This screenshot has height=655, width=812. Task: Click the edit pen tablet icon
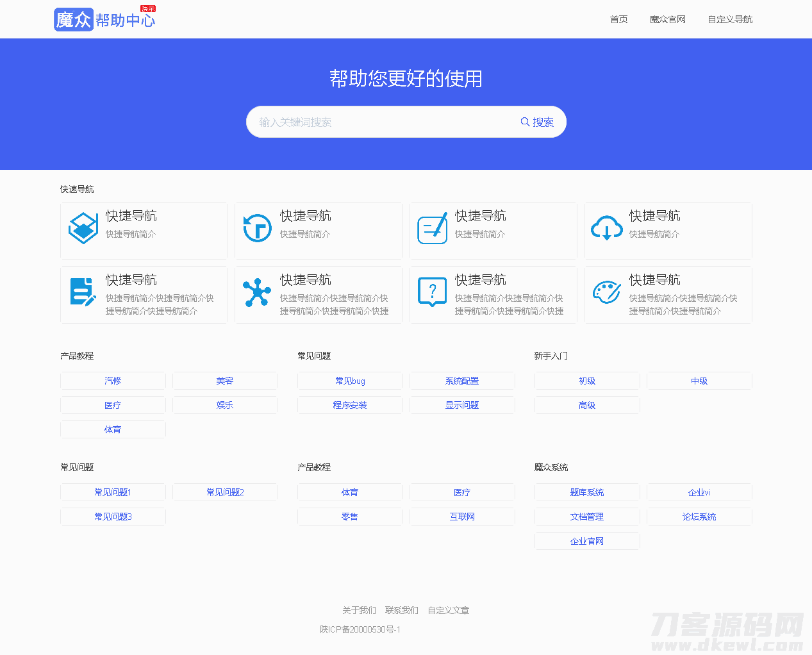[x=432, y=228]
